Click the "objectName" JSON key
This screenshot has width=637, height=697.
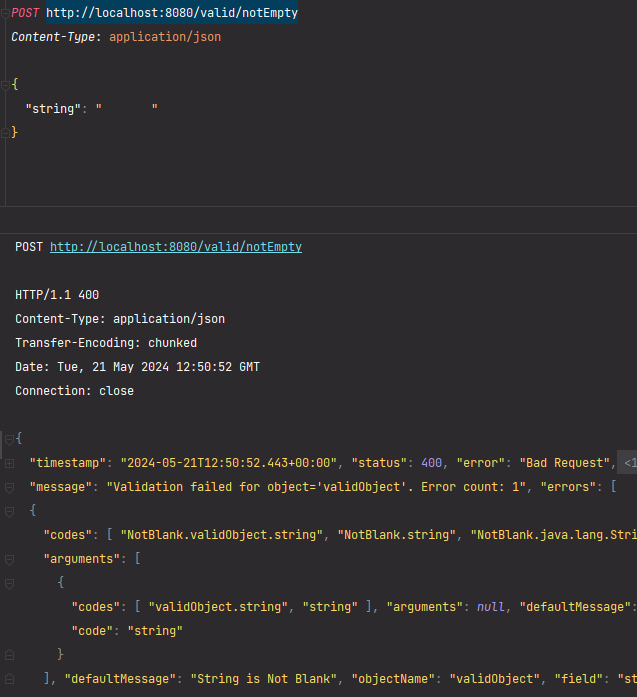coord(393,679)
